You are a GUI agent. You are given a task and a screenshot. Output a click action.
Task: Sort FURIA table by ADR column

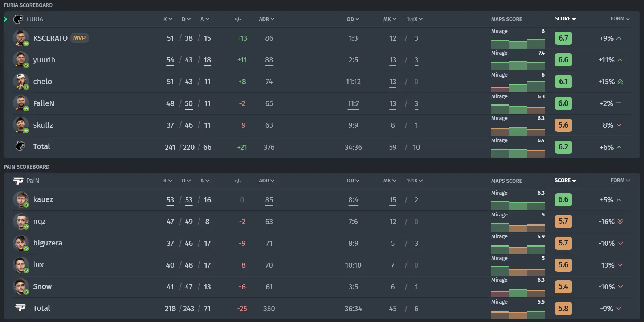[x=266, y=19]
